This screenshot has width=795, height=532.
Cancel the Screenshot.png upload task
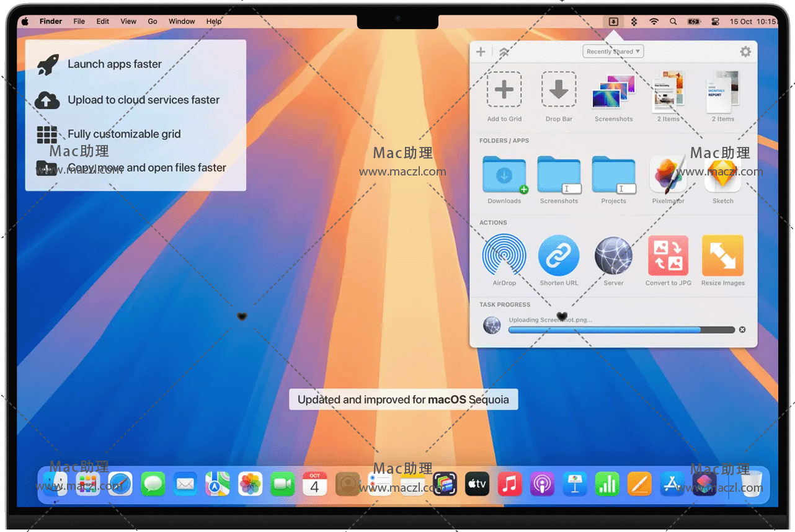[x=742, y=330]
